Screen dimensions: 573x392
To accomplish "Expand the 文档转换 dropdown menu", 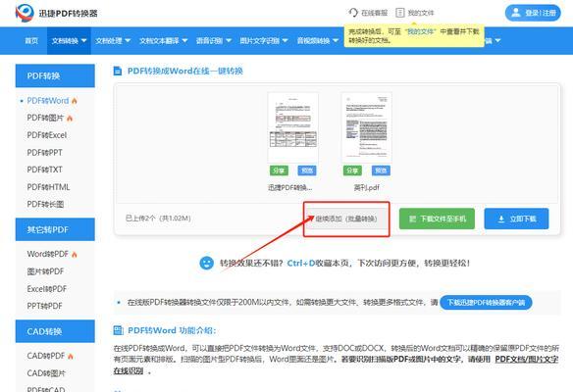I will 69,40.
